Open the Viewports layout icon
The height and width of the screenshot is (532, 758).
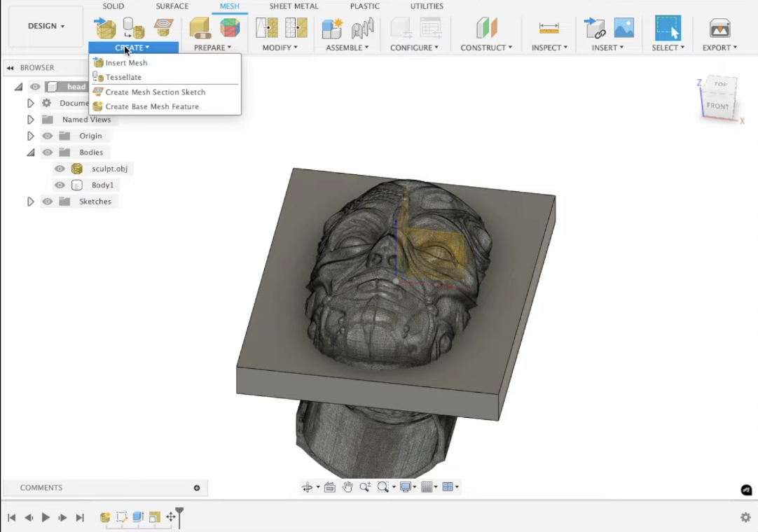448,487
